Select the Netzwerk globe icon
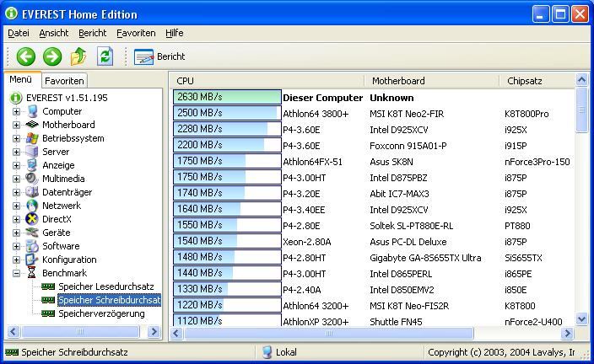The width and height of the screenshot is (594, 364). coord(32,206)
